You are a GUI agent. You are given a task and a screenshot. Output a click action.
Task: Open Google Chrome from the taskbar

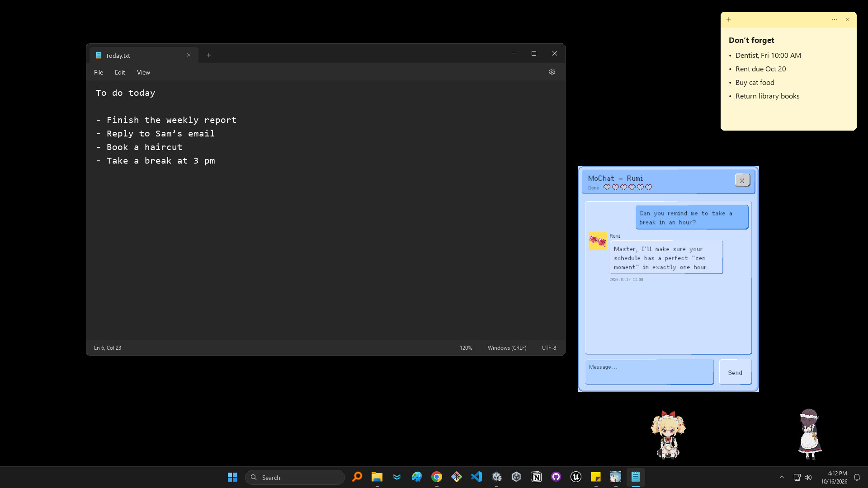tap(437, 477)
